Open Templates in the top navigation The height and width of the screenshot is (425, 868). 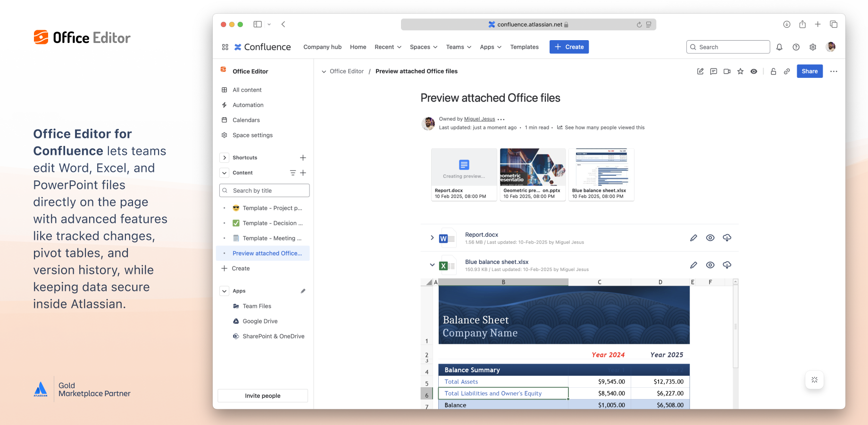(x=524, y=47)
